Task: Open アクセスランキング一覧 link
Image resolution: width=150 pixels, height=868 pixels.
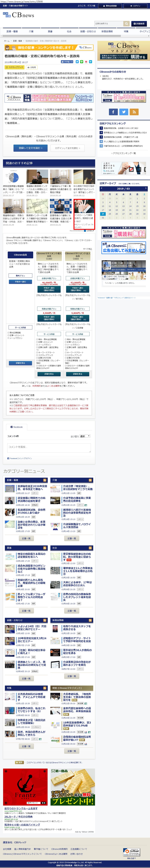Action: 124,153
